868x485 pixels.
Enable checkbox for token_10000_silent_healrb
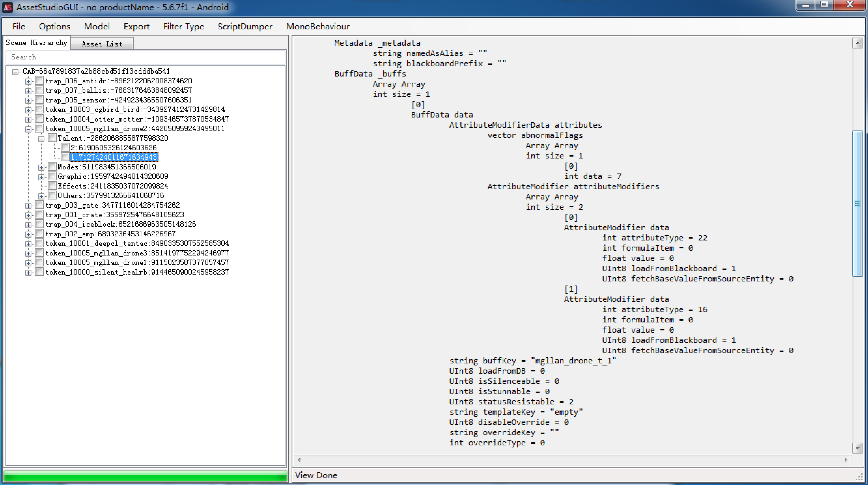click(40, 272)
